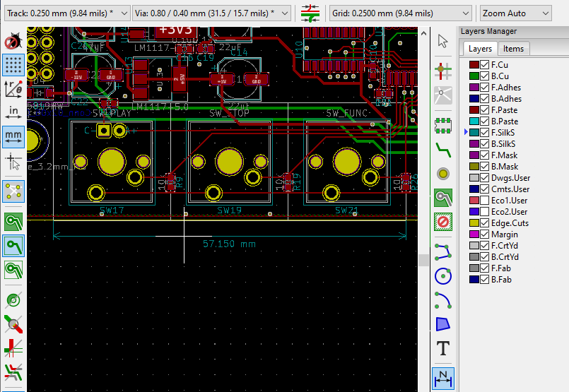The height and width of the screenshot is (392, 569).
Task: Draw graphic polygon tool icon
Action: coord(443,324)
